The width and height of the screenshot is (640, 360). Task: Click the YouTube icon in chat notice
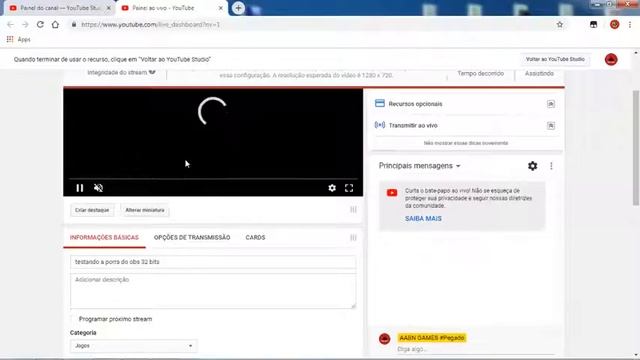pyautogui.click(x=392, y=193)
